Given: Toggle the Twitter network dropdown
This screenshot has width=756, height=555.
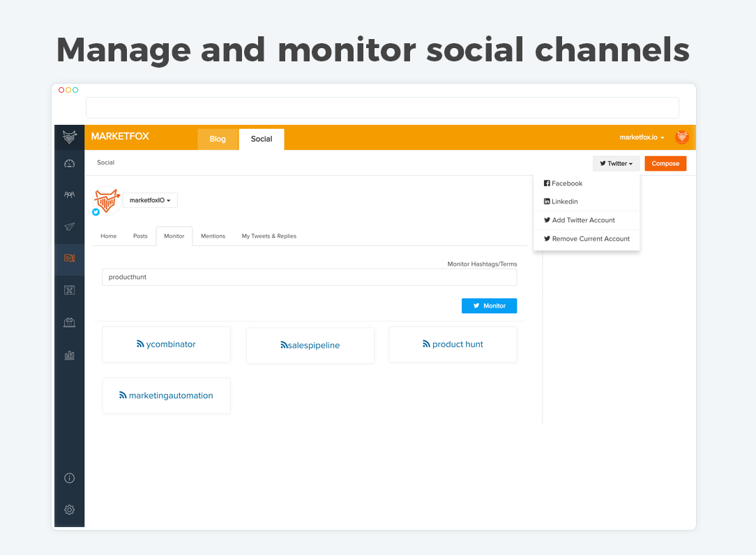Looking at the screenshot, I should (617, 163).
